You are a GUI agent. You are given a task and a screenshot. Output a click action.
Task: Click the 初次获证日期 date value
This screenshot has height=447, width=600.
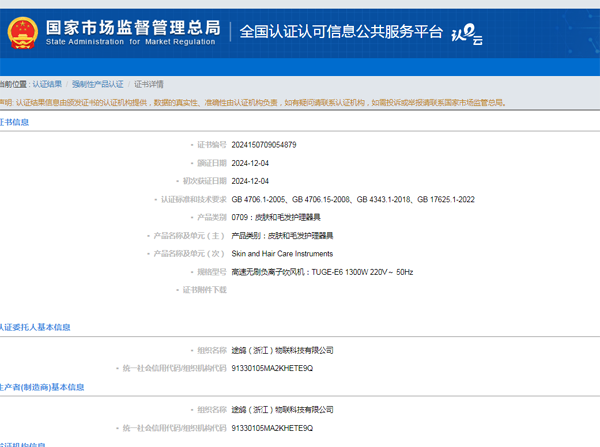(250, 181)
